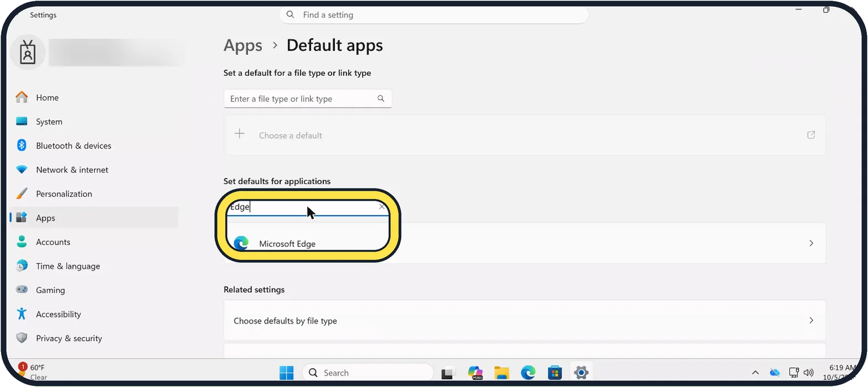Click the Privacy shield icon
The image size is (868, 387).
[22, 338]
